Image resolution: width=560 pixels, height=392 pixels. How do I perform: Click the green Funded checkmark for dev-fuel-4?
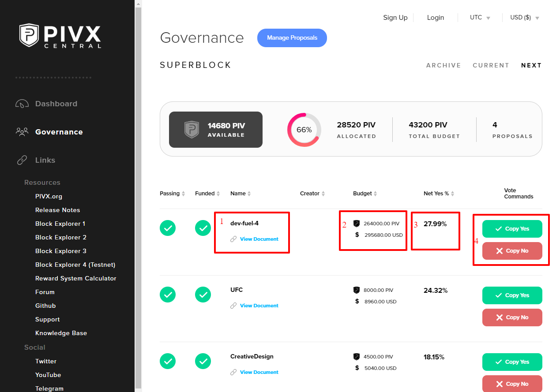click(x=203, y=228)
